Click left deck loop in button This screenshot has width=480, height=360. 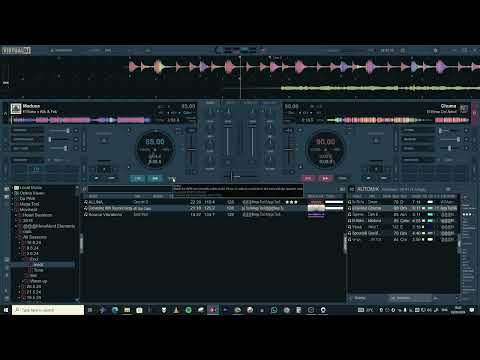pos(96,178)
